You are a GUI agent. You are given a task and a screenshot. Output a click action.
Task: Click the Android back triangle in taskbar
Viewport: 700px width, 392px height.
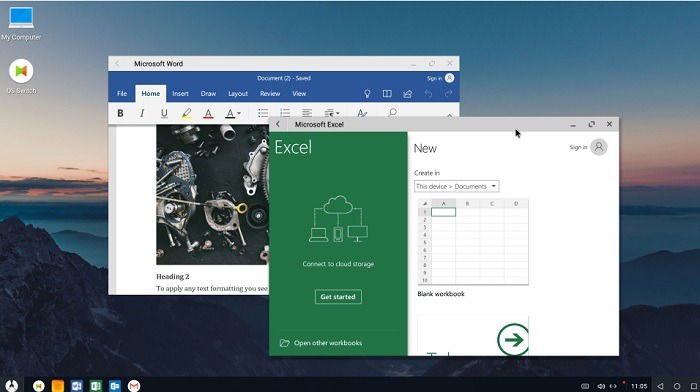[x=660, y=386]
